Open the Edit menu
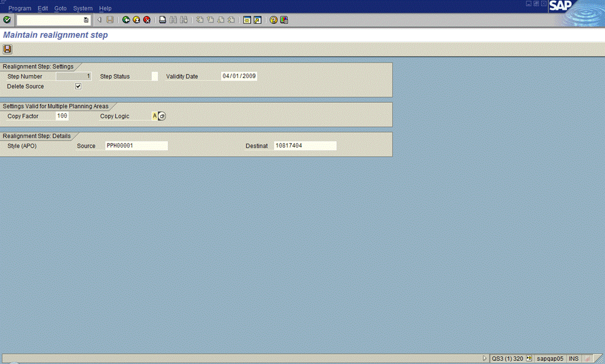Viewport: 605px width, 364px height. 43,8
